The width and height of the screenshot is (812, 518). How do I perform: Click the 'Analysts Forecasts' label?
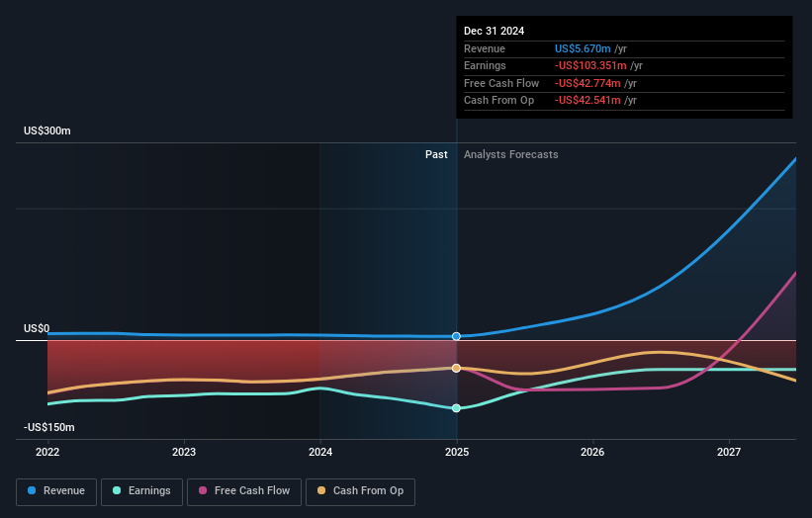click(x=511, y=155)
